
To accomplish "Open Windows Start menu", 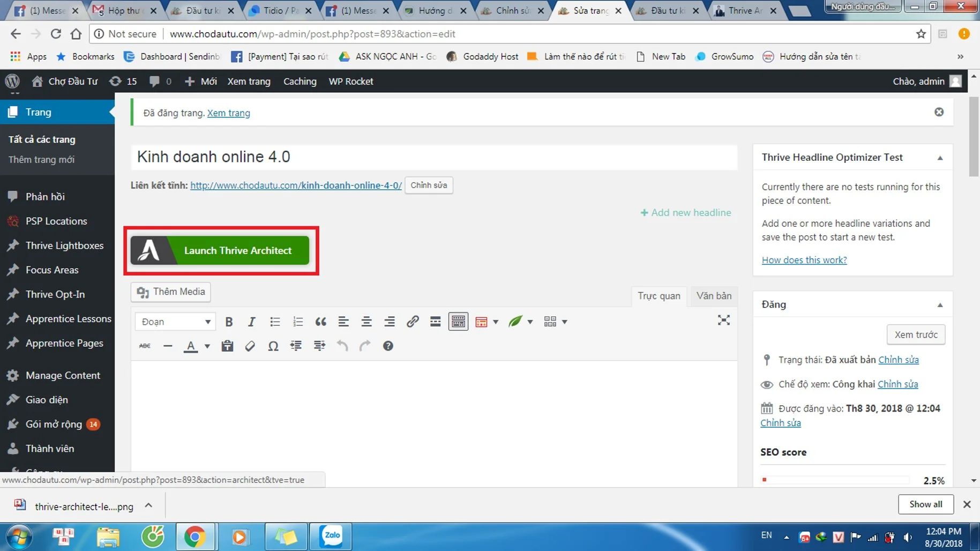I will pos(19,537).
